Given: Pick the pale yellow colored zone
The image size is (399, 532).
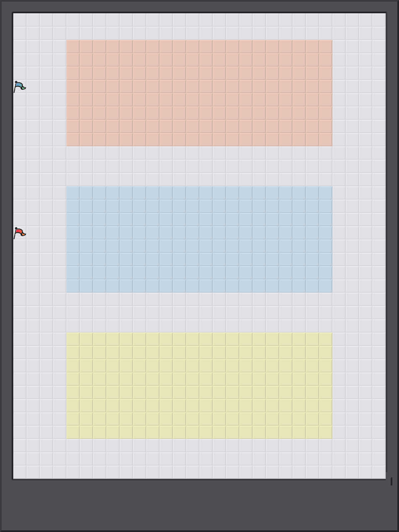Looking at the screenshot, I should 199,386.
